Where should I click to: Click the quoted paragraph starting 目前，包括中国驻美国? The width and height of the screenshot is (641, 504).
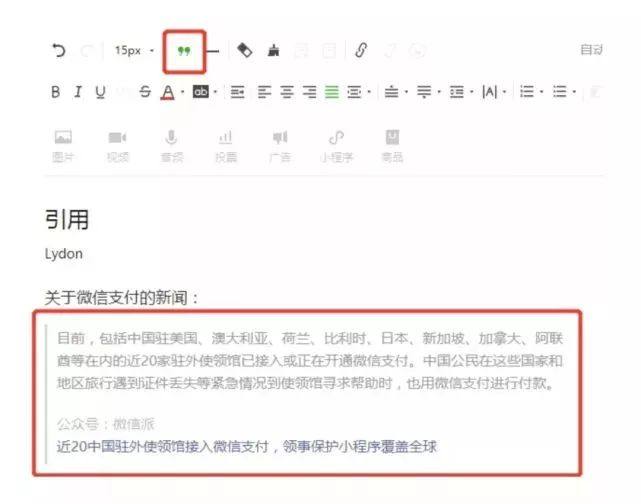pyautogui.click(x=310, y=361)
